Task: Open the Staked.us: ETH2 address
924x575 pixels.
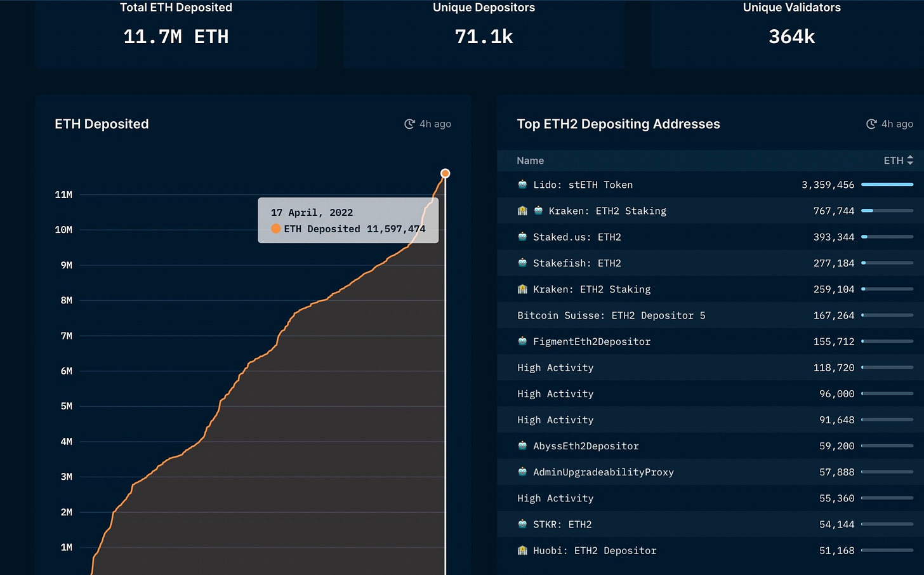Action: click(577, 237)
